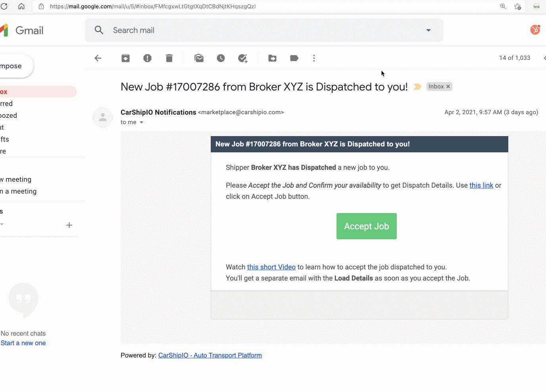Open Starred folder in sidebar
The height and width of the screenshot is (392, 546).
(7, 104)
